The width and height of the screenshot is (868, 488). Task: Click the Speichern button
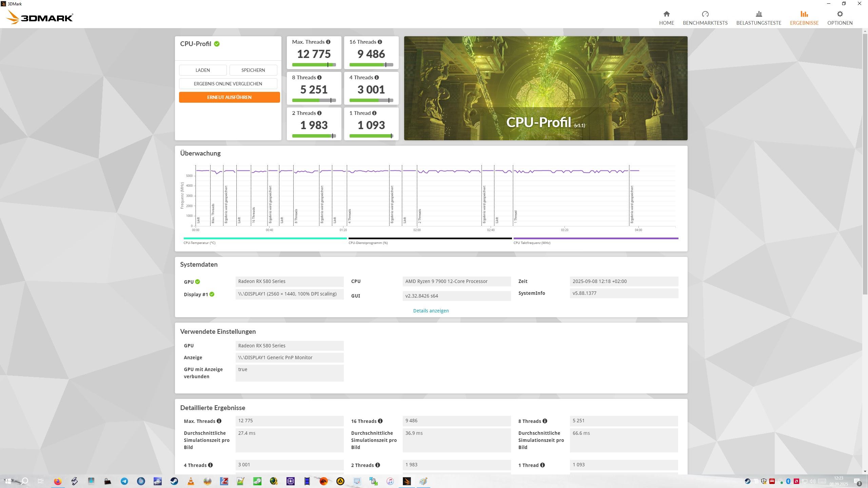click(x=253, y=70)
